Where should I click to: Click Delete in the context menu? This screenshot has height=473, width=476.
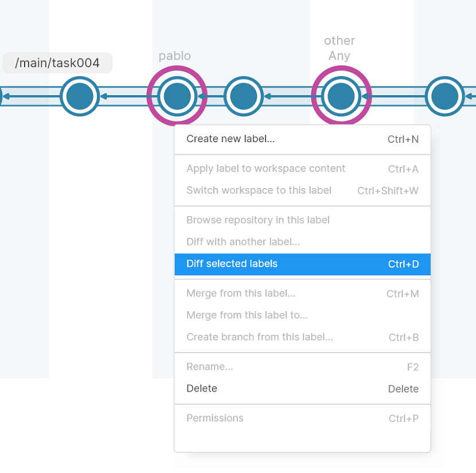(201, 388)
